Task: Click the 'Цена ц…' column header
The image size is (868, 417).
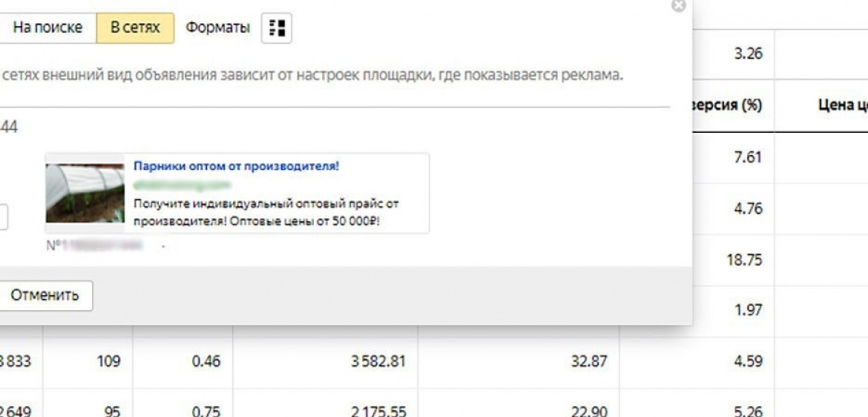Action: coord(841,105)
